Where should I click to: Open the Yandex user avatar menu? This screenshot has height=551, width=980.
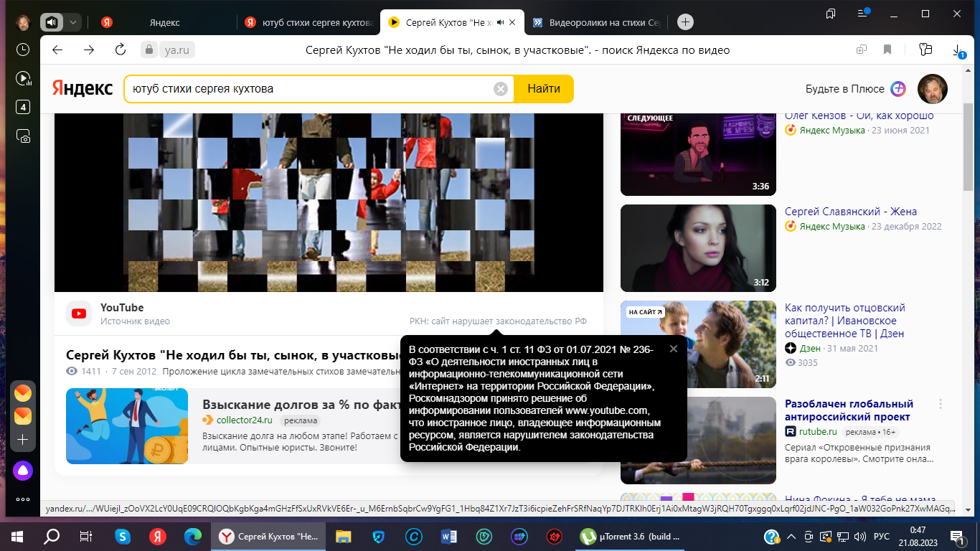point(933,89)
